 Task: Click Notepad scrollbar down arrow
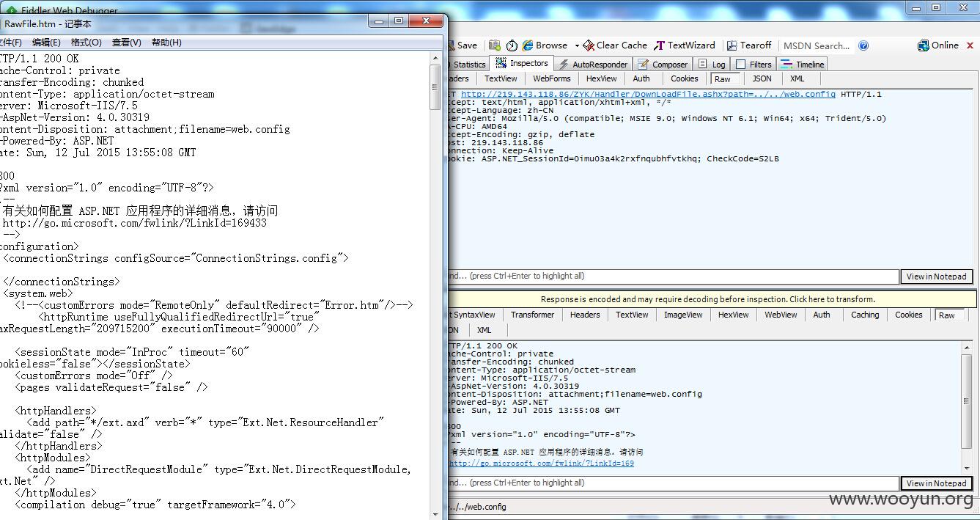[x=435, y=513]
